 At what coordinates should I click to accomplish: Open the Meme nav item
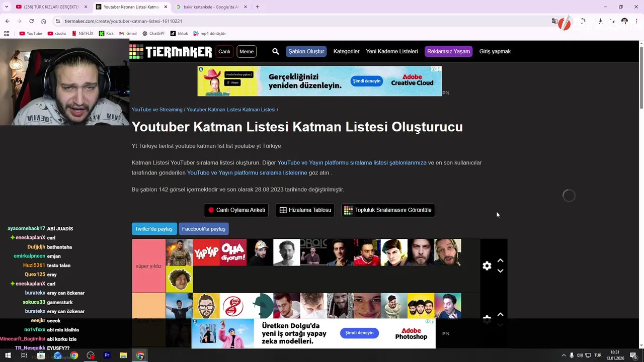coord(247,51)
